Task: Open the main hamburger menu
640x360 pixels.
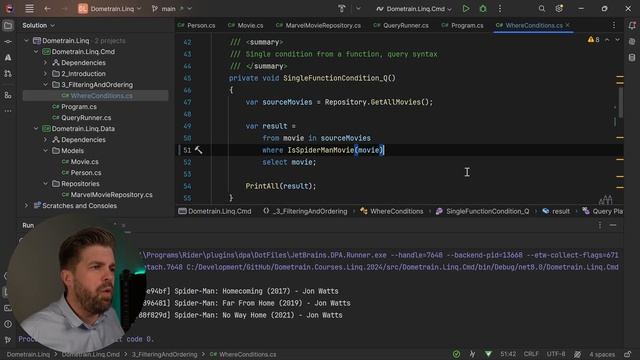Action: [29, 8]
